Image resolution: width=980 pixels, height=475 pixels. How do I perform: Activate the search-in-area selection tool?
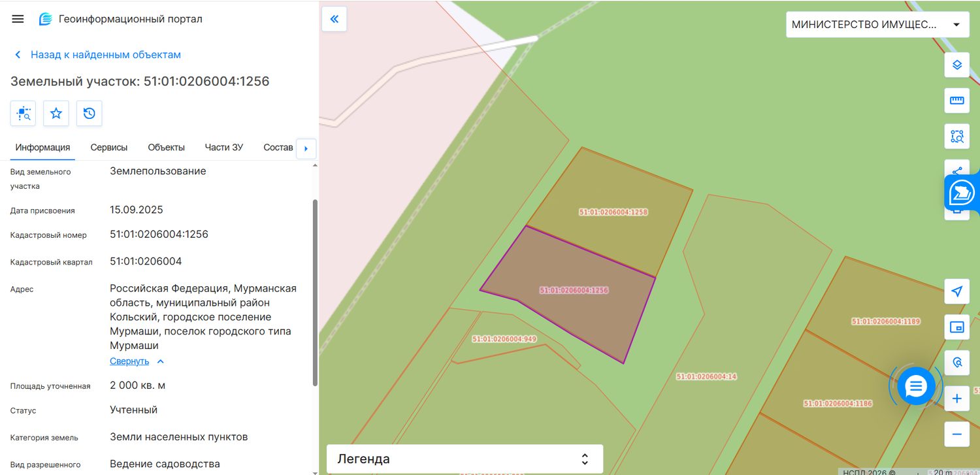coord(957,137)
